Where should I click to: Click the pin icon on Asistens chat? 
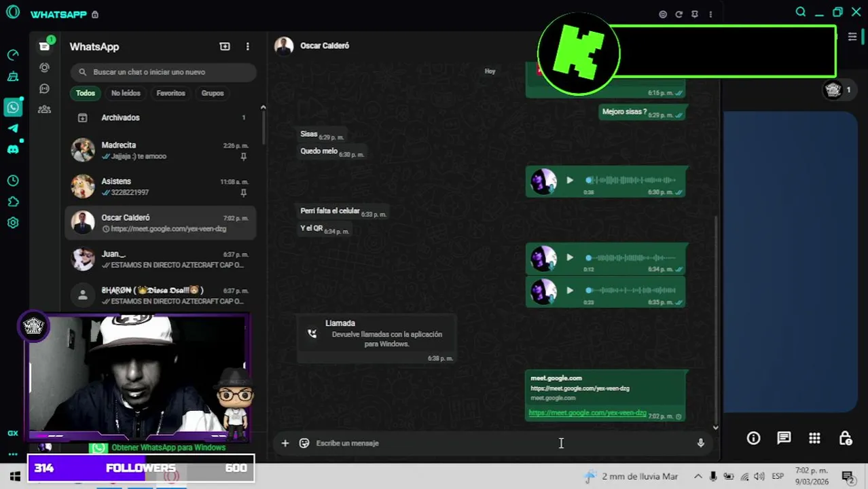point(244,193)
